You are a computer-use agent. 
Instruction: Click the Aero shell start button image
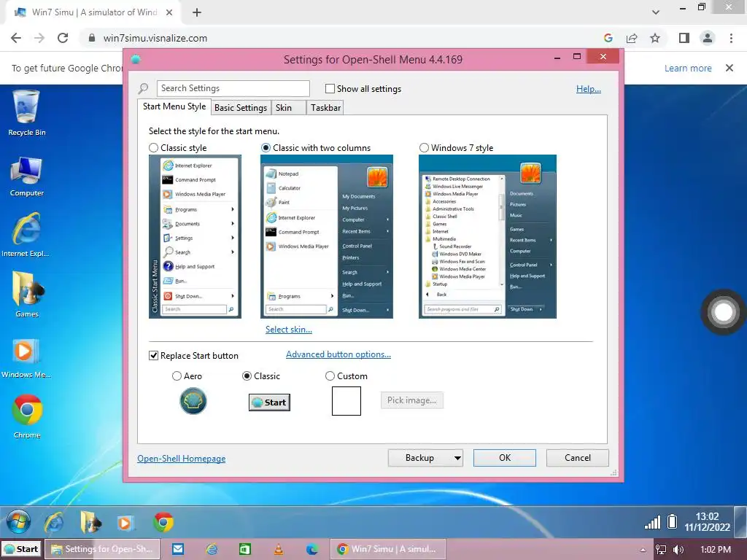(193, 401)
